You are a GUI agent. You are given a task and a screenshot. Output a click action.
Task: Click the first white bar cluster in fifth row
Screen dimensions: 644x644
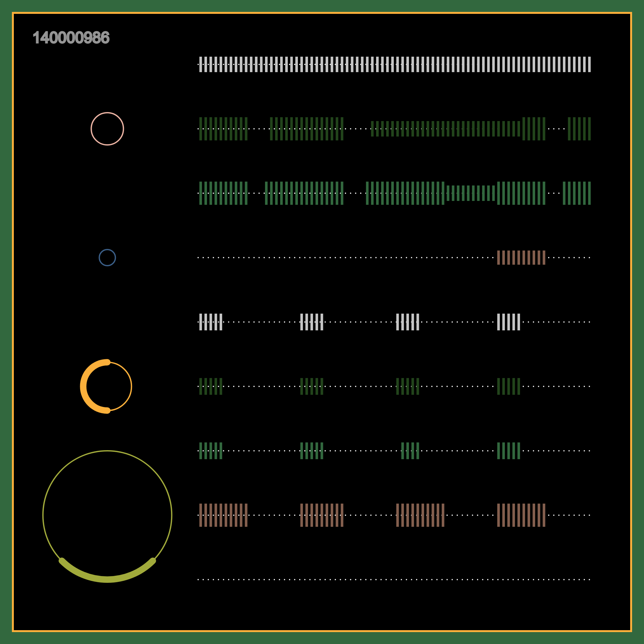click(x=211, y=322)
